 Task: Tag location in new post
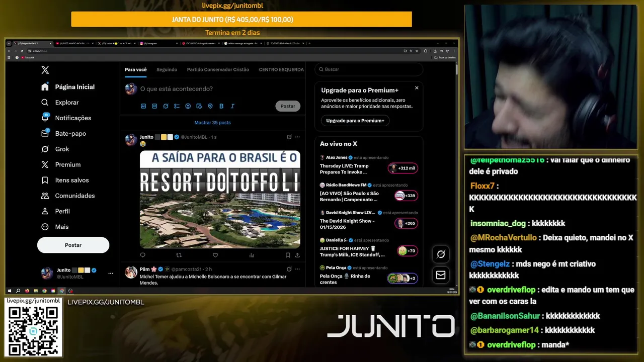tap(210, 106)
